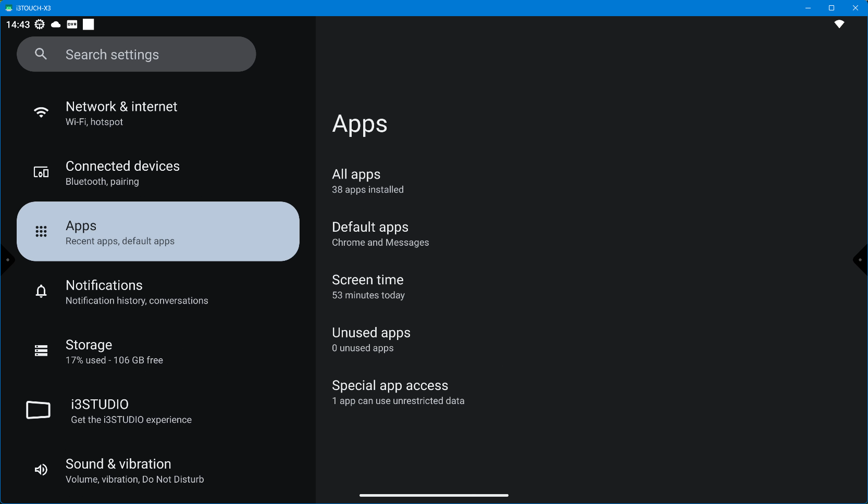Click the Wi-Fi icon beside Network & internet
This screenshot has width=868, height=504.
point(41,112)
